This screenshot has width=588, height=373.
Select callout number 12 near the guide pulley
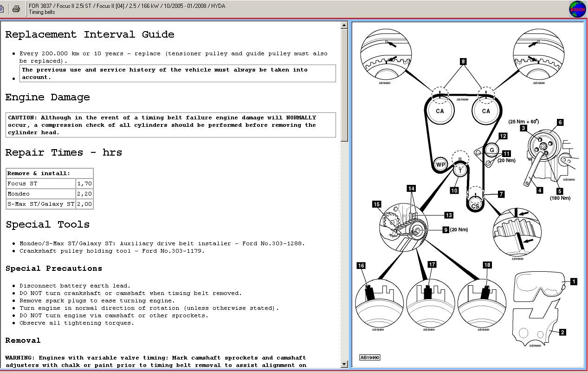click(503, 136)
